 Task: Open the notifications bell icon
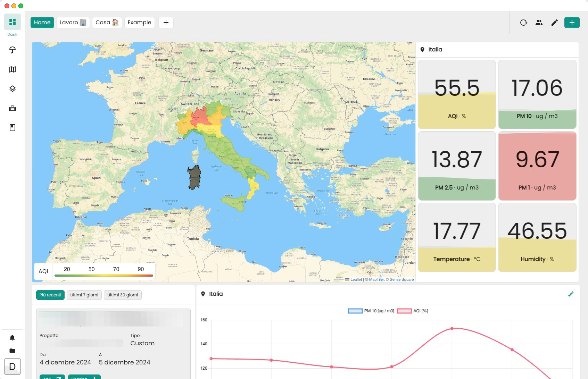tap(12, 338)
